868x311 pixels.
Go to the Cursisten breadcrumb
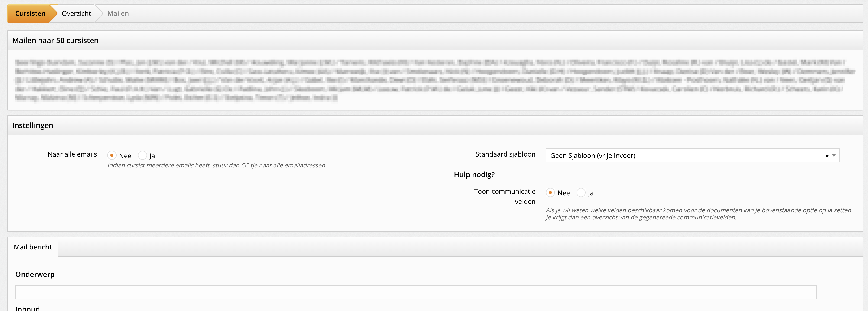(x=30, y=13)
